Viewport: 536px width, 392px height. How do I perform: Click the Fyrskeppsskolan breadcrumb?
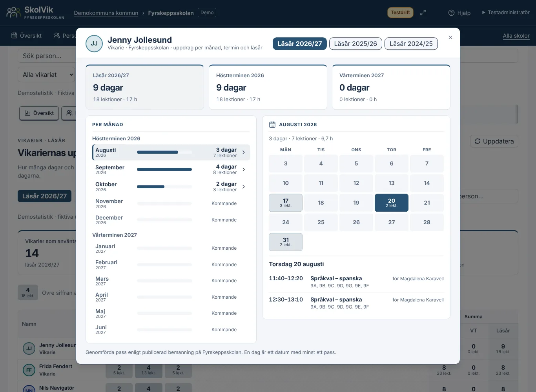click(171, 13)
